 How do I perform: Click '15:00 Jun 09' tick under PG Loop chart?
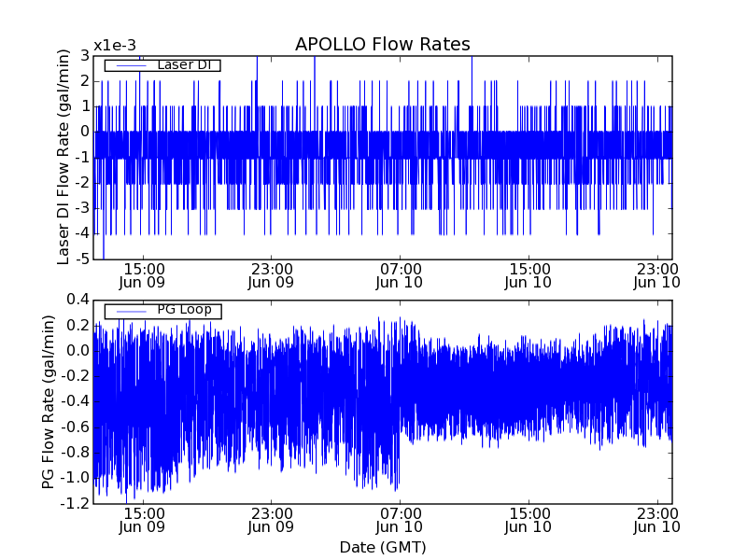click(142, 521)
